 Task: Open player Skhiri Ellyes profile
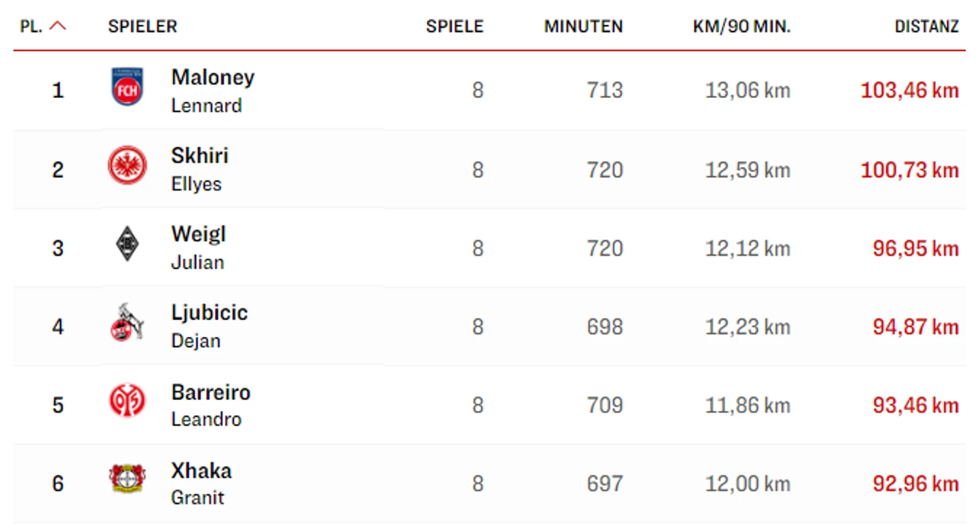199,169
